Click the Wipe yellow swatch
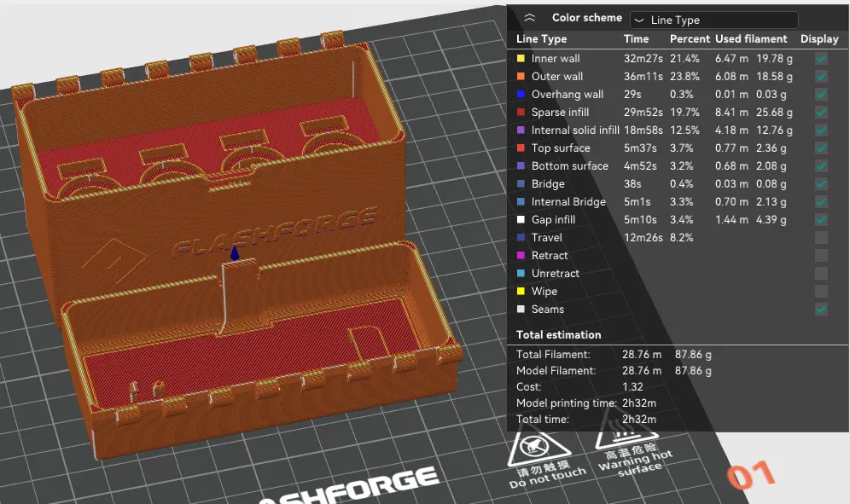 pos(521,291)
